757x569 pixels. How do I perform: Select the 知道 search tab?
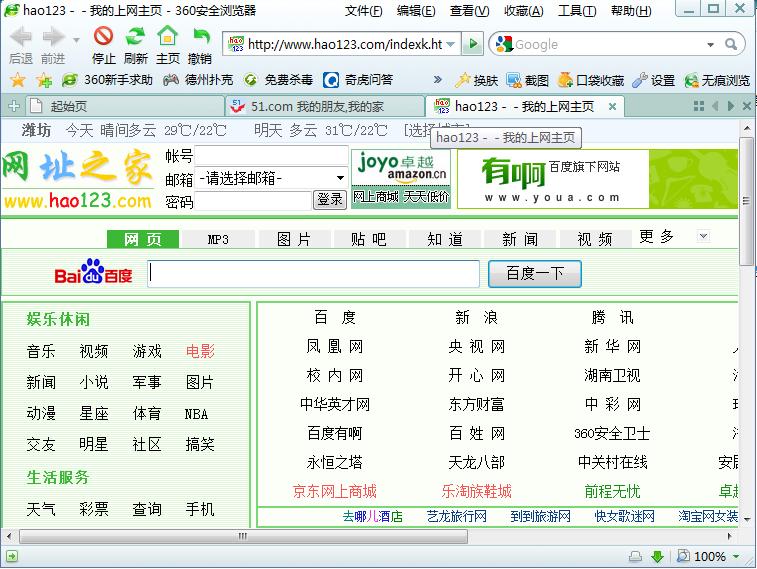(445, 239)
